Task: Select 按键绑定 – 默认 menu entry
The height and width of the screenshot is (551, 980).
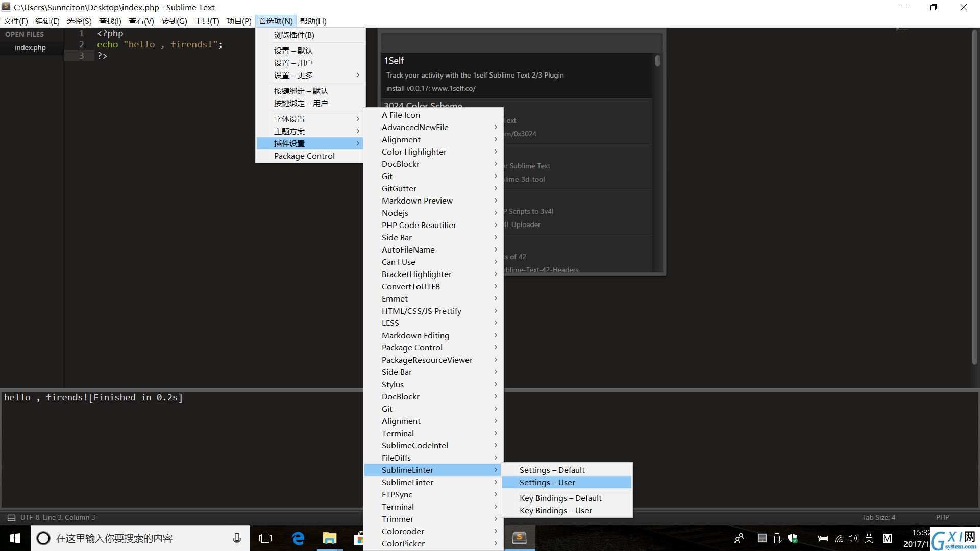Action: 311,91
